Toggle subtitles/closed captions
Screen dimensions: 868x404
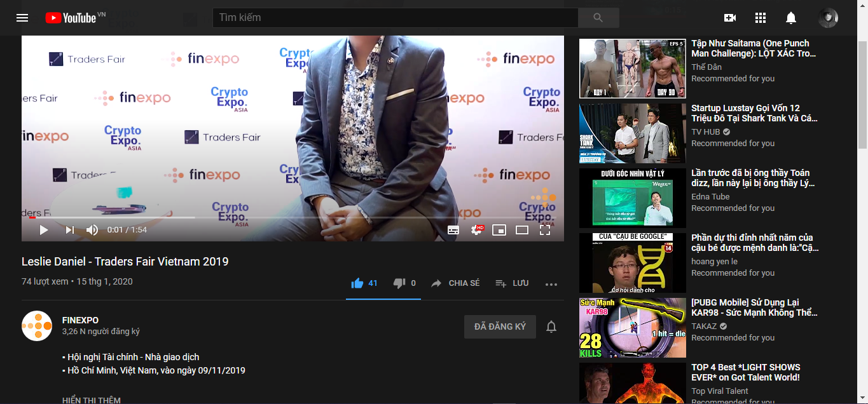point(453,230)
